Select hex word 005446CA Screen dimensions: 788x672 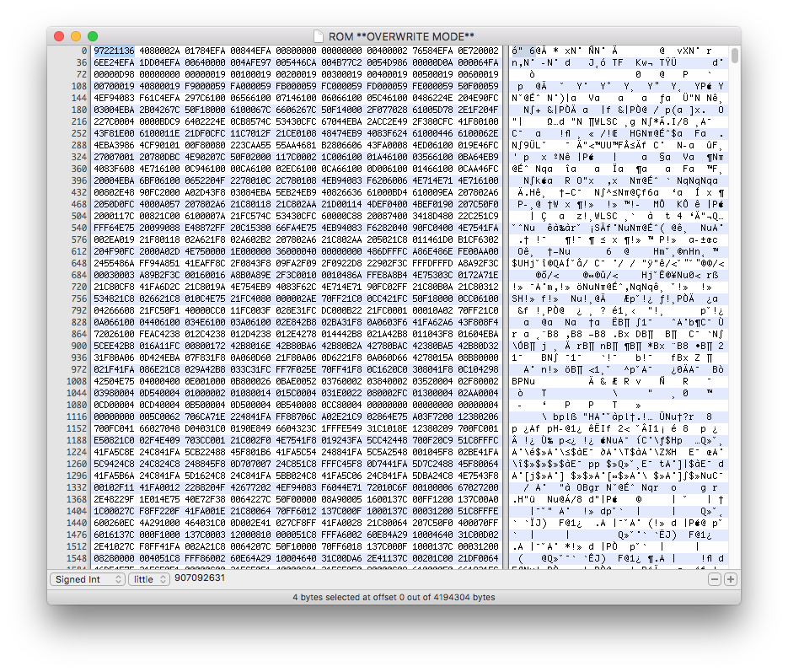[x=296, y=63]
